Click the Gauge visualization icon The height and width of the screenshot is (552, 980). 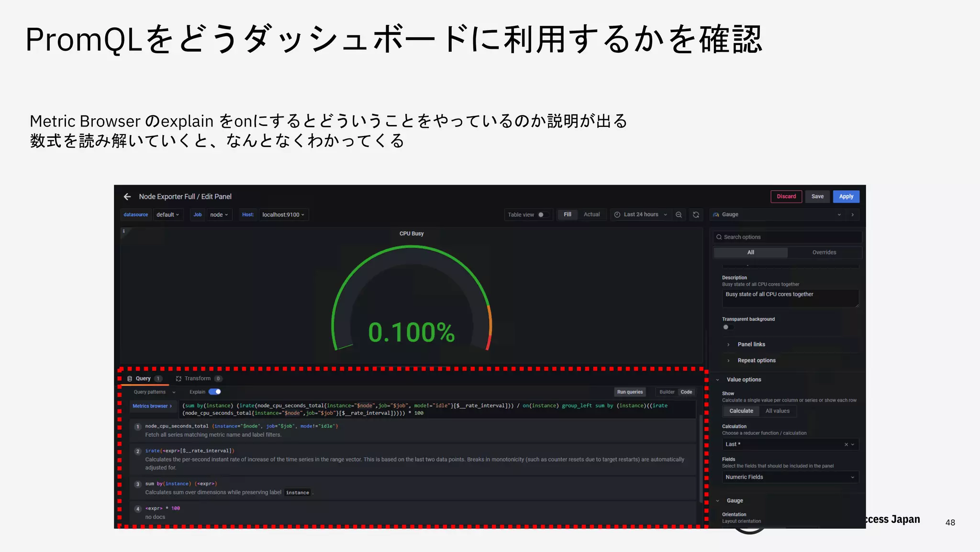(x=716, y=215)
